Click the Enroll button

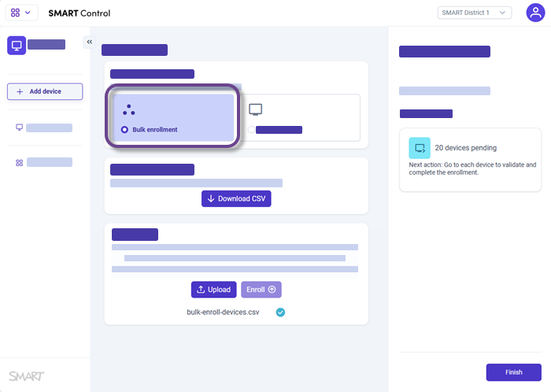pyautogui.click(x=261, y=290)
